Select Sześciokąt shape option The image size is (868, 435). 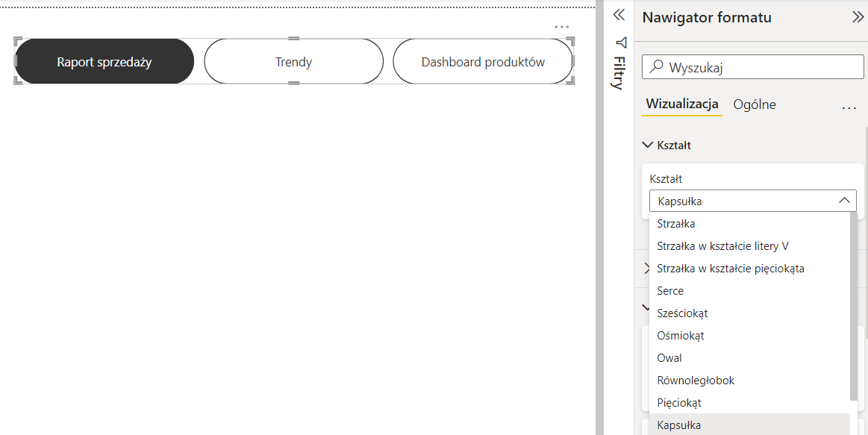click(x=749, y=313)
